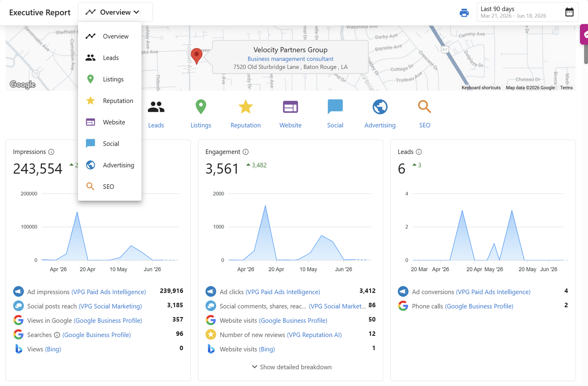
Task: Open VPG Paid Ads Intelligence link for Ad clicks
Action: click(283, 292)
